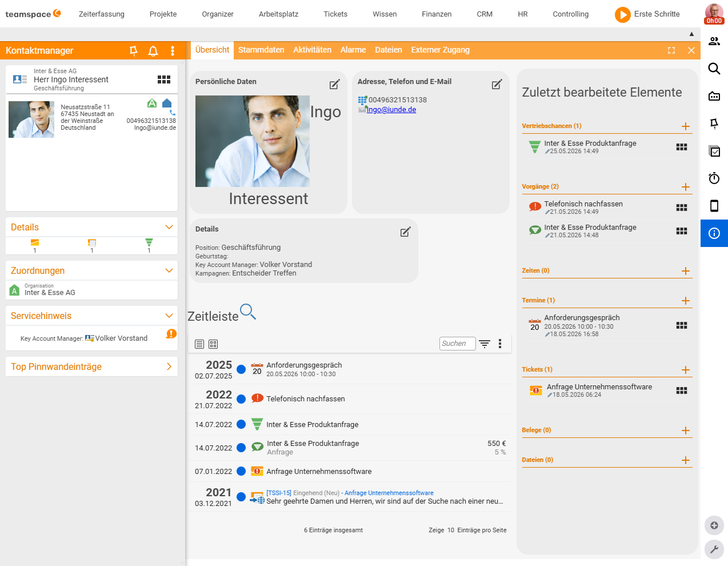Image resolution: width=728 pixels, height=566 pixels.
Task: Open the Projekte menu
Action: 163,14
